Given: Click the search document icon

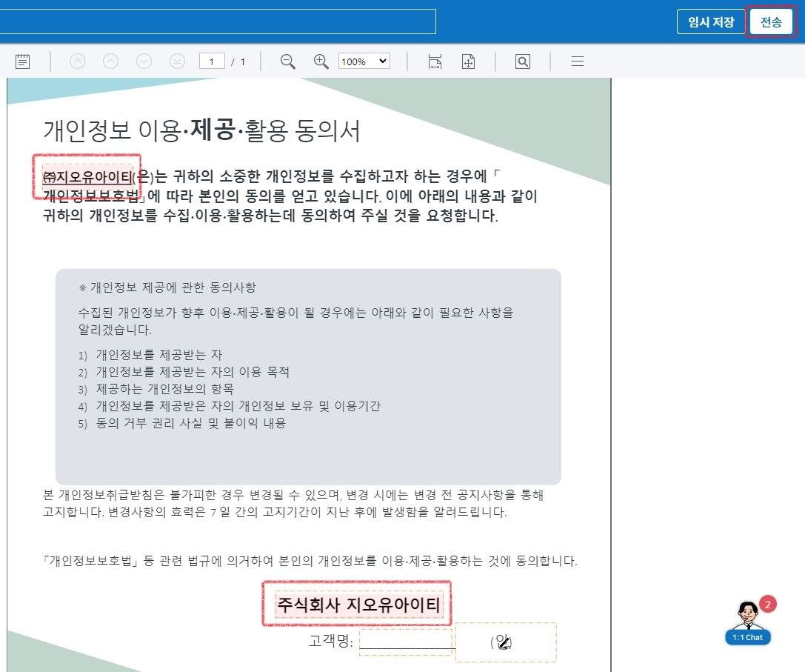Looking at the screenshot, I should [523, 61].
